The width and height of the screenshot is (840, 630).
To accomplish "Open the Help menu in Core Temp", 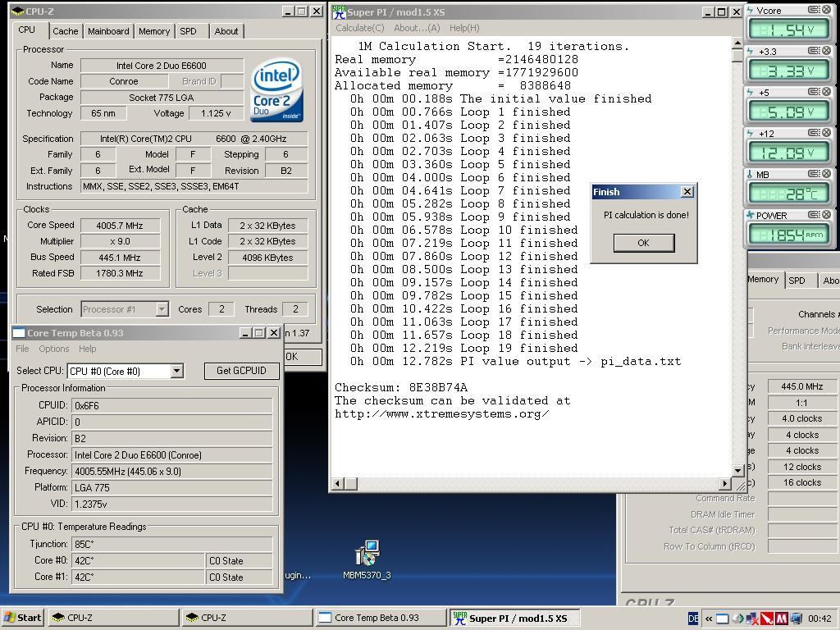I will coord(87,349).
